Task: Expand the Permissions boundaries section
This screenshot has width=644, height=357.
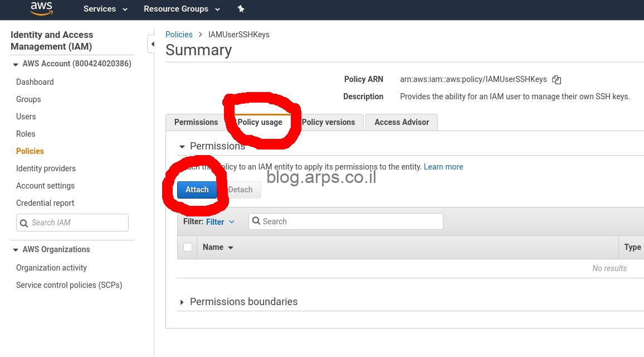Action: [x=182, y=302]
